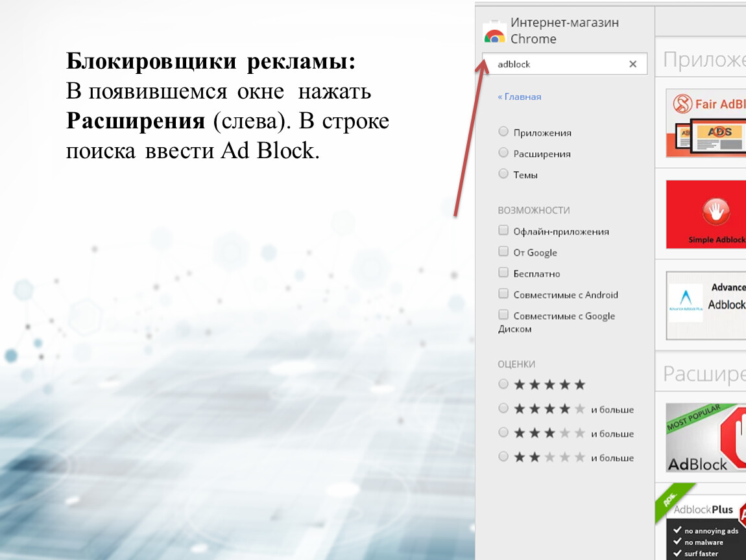
Task: Go back via « Главная link
Action: click(520, 97)
